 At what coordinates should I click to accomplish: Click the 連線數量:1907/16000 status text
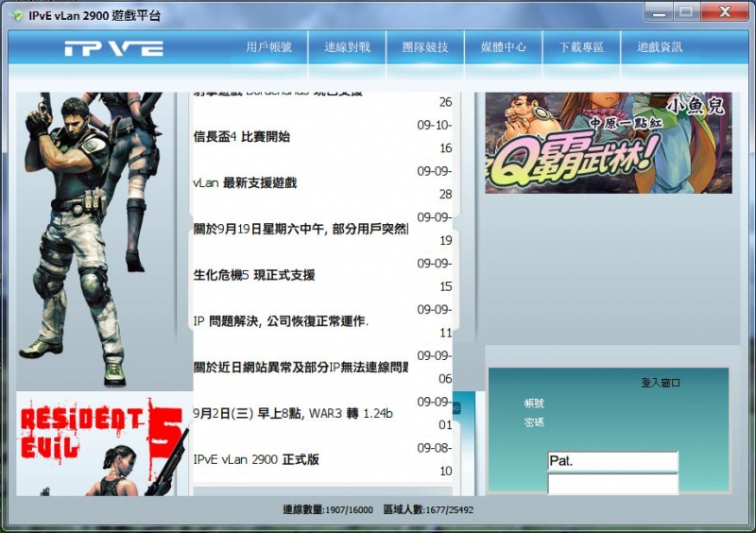tap(328, 510)
